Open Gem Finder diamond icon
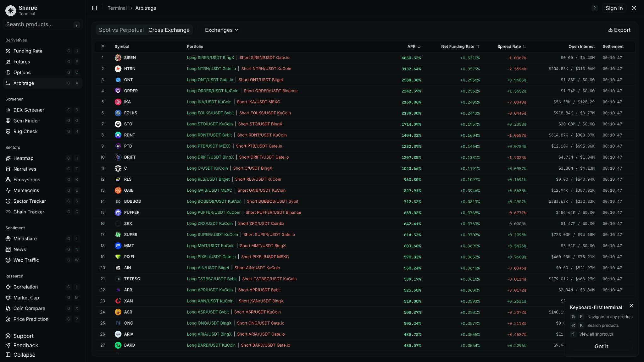The image size is (644, 362). coord(8,121)
